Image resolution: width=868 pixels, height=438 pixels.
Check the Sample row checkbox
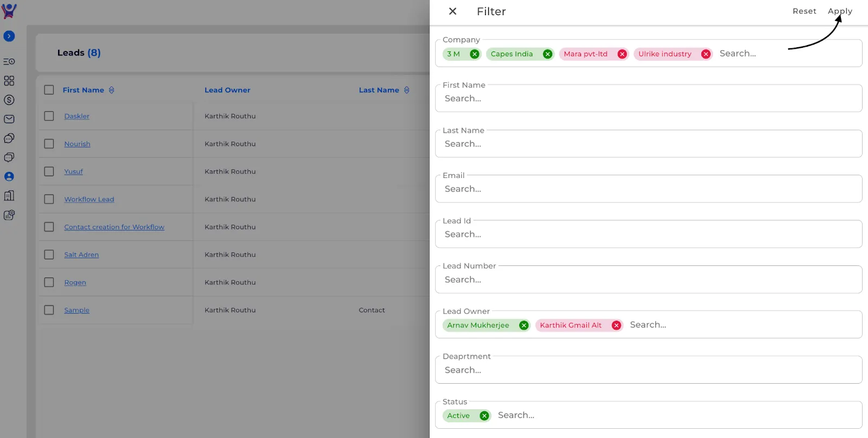[49, 310]
